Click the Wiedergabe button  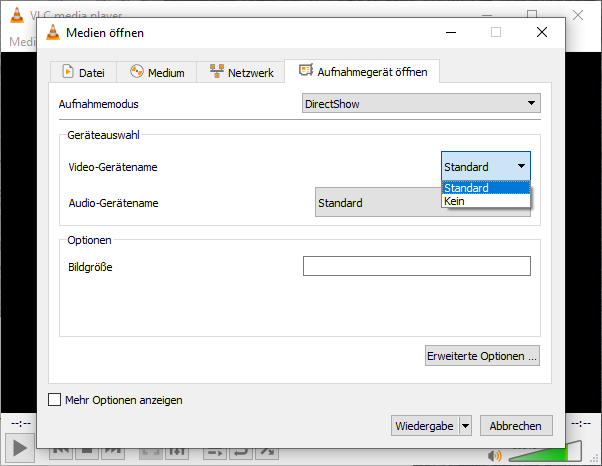point(424,426)
